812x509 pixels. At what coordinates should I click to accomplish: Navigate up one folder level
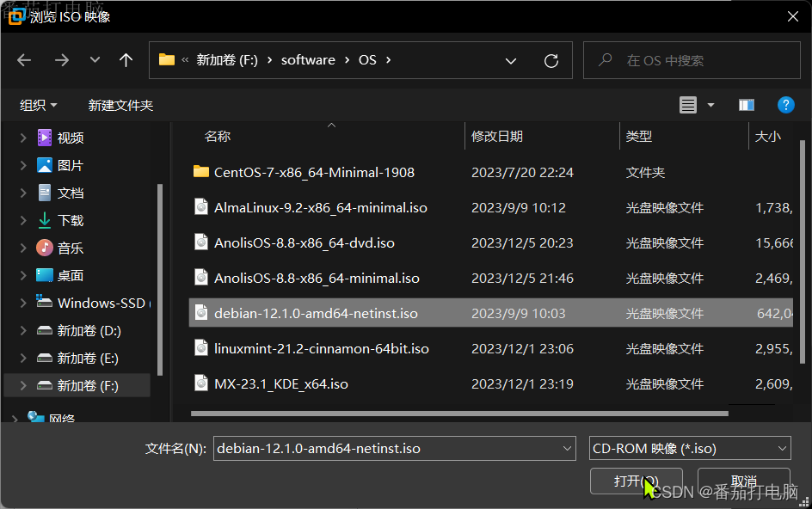pyautogui.click(x=126, y=60)
